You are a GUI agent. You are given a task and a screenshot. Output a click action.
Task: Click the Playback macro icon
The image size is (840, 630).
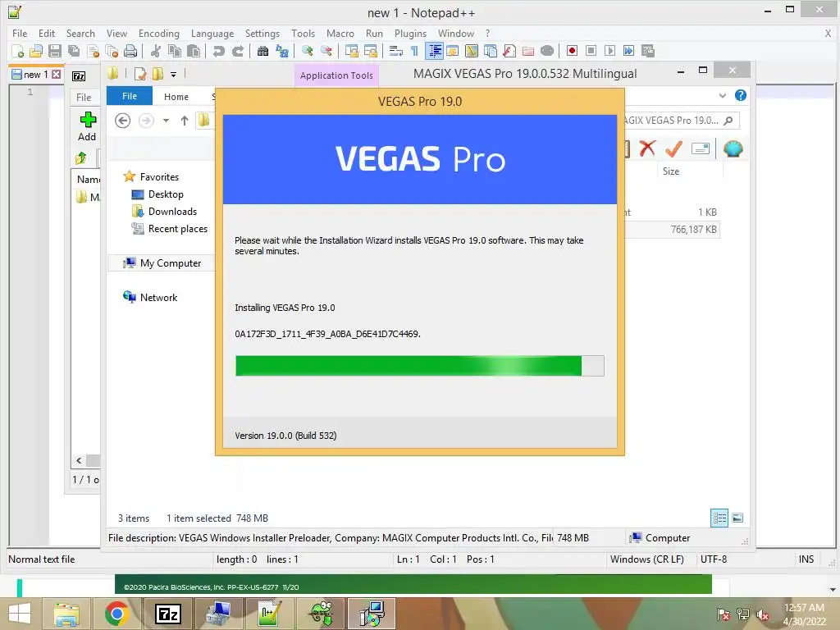(x=609, y=51)
